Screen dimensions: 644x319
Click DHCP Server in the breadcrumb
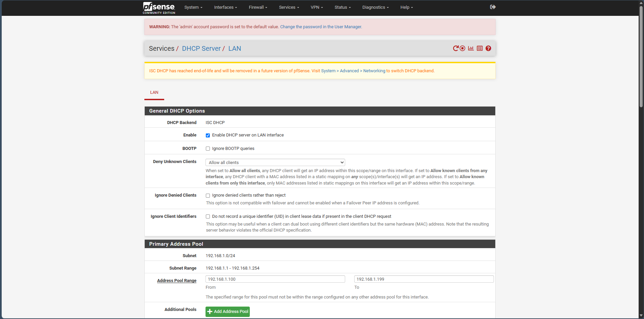click(201, 48)
